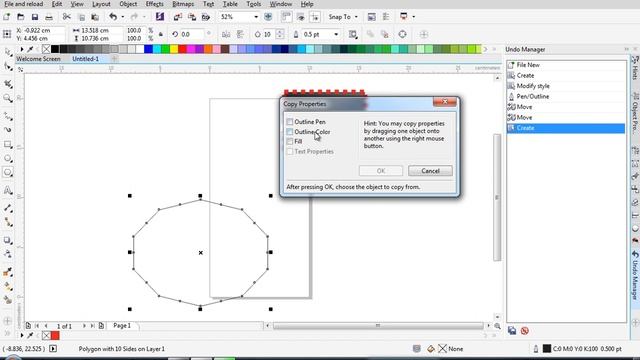The image size is (640, 360).
Task: Click the Paste icon
Action: tap(95, 17)
